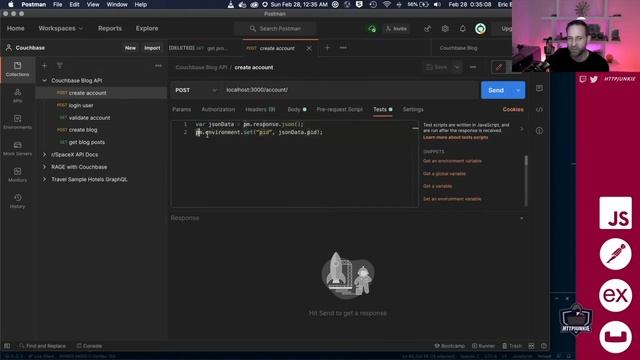The image size is (640, 360).
Task: Click the satellite capture requests icon
Action: [x=427, y=29]
